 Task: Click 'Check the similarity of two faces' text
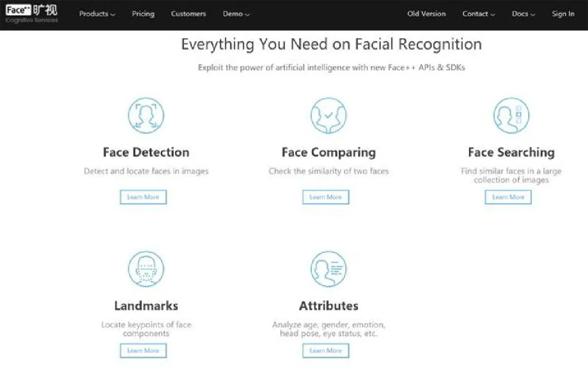pyautogui.click(x=328, y=172)
